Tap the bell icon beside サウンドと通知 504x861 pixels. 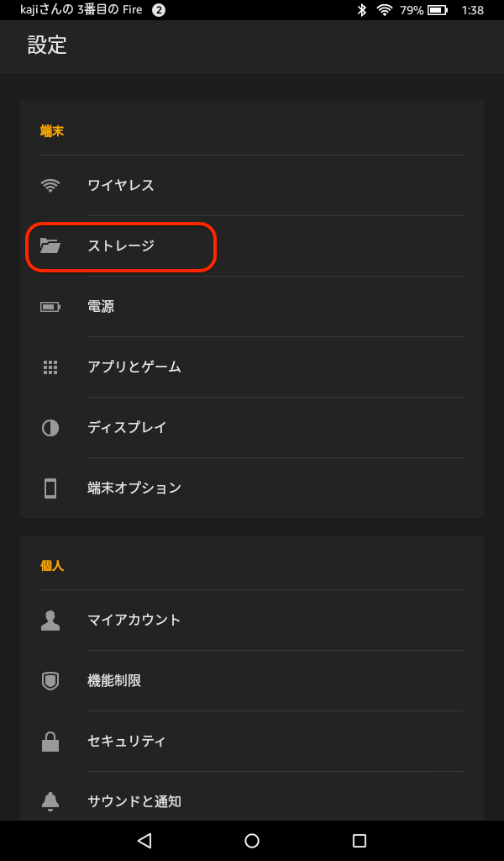(50, 801)
